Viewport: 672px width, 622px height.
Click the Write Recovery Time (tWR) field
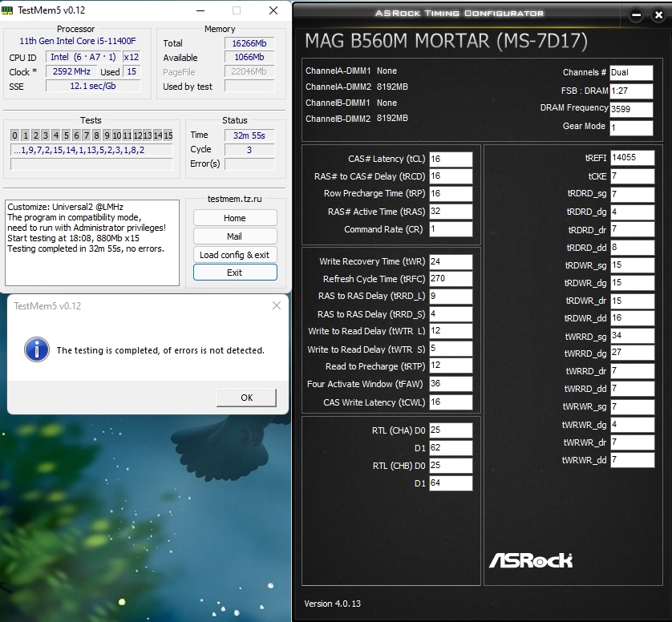coord(451,262)
